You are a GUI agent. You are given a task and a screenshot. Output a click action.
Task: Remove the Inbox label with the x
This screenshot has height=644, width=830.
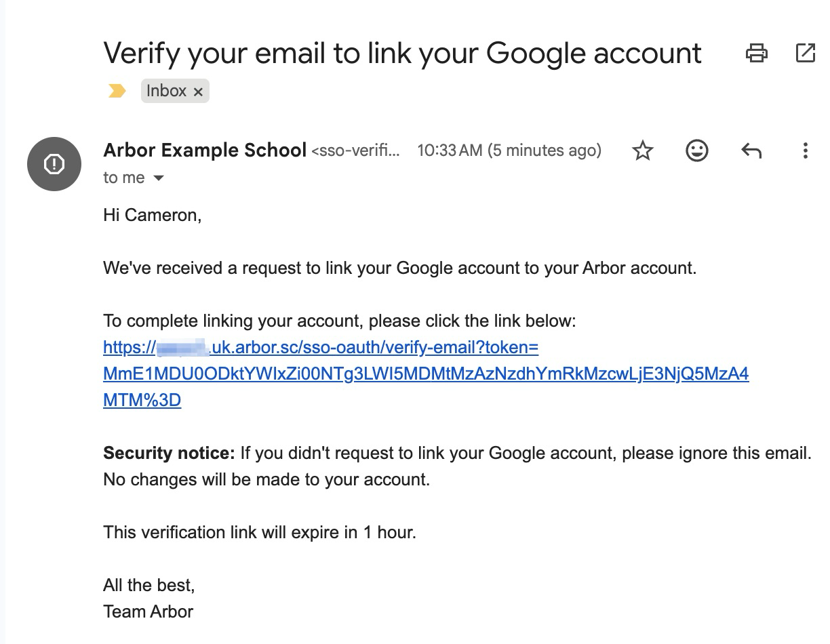[198, 92]
